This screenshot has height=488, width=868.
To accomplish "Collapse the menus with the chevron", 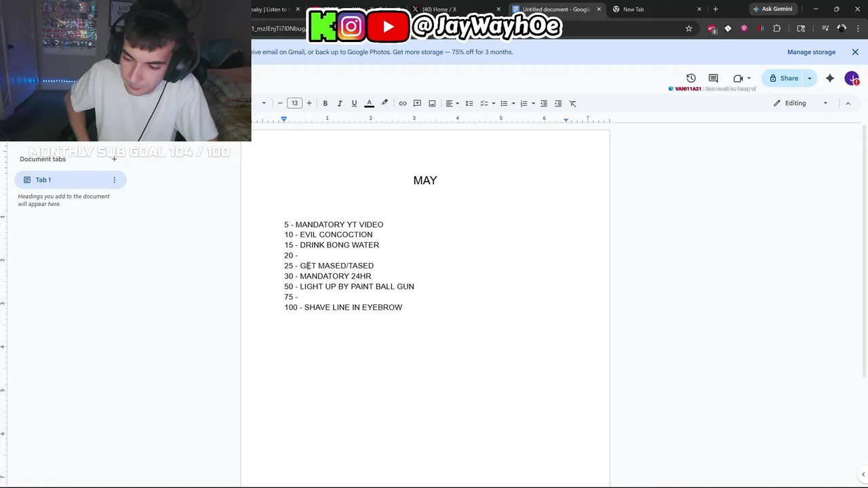I will [848, 103].
